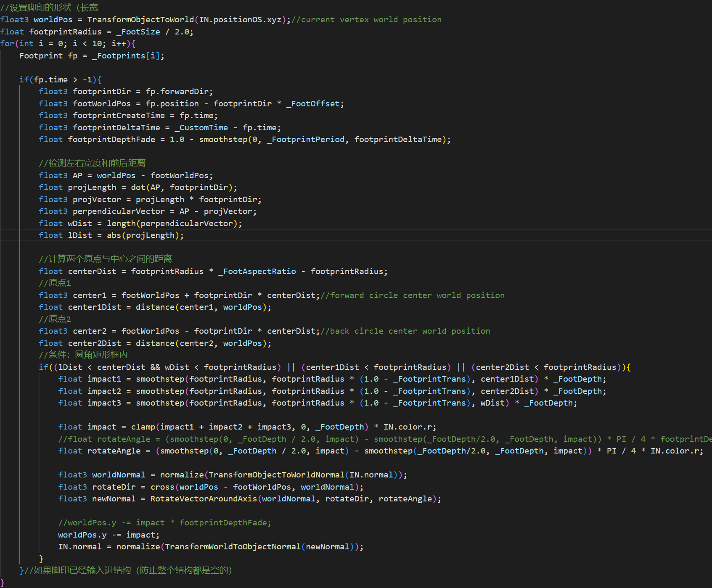Click the RotateVectorAroundAxis function call
The image size is (712, 588).
(x=204, y=499)
